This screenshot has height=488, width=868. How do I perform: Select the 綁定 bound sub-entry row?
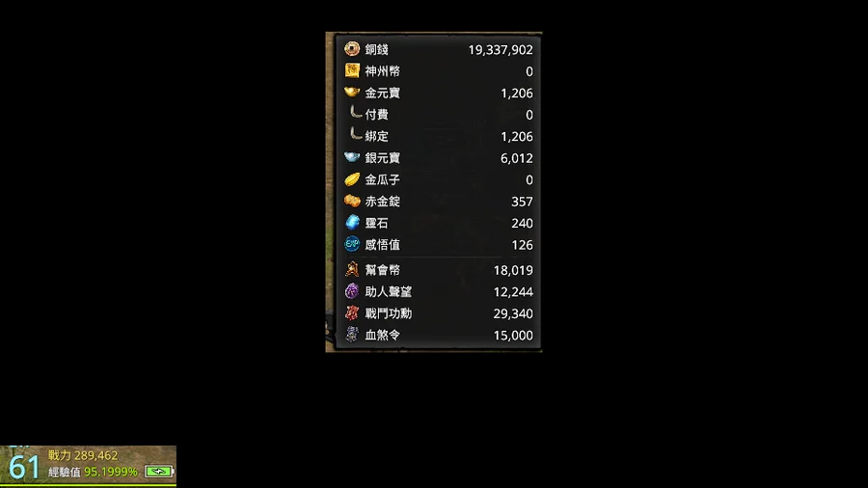coord(439,136)
